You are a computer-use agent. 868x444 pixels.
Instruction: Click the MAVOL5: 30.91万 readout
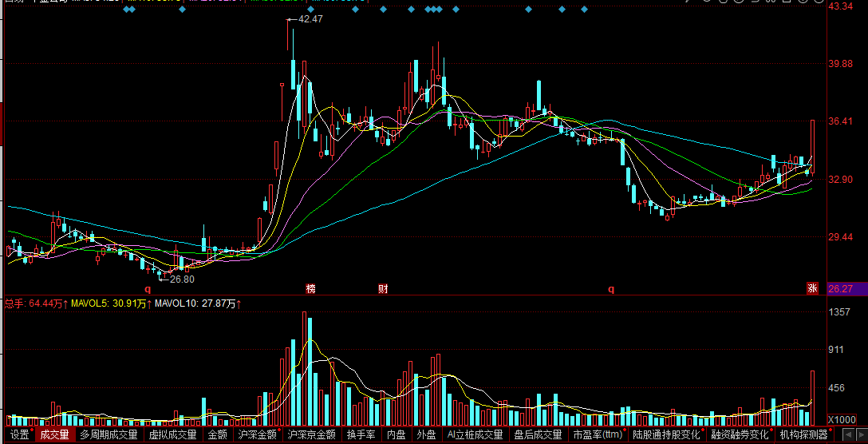(x=112, y=303)
